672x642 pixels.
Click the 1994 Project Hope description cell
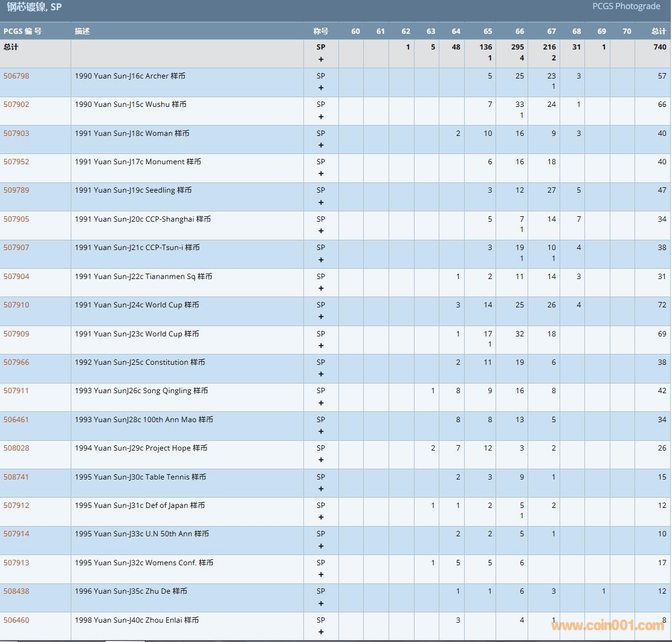click(x=141, y=448)
